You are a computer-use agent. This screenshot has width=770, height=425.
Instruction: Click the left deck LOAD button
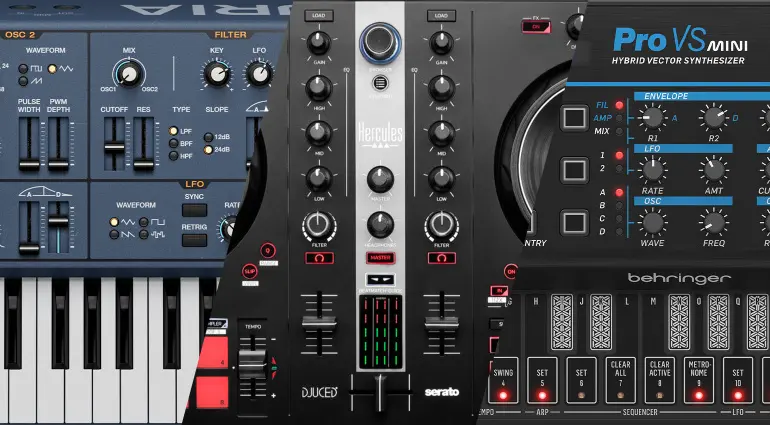pyautogui.click(x=318, y=16)
